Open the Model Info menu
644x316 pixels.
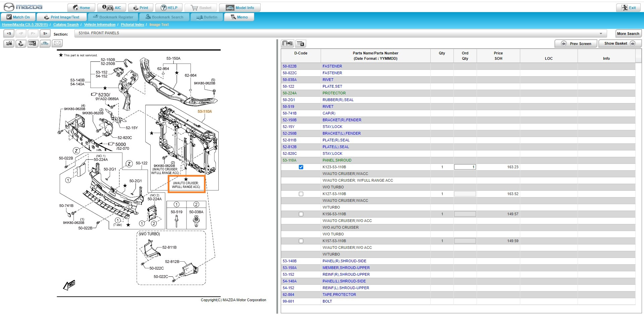pyautogui.click(x=239, y=8)
